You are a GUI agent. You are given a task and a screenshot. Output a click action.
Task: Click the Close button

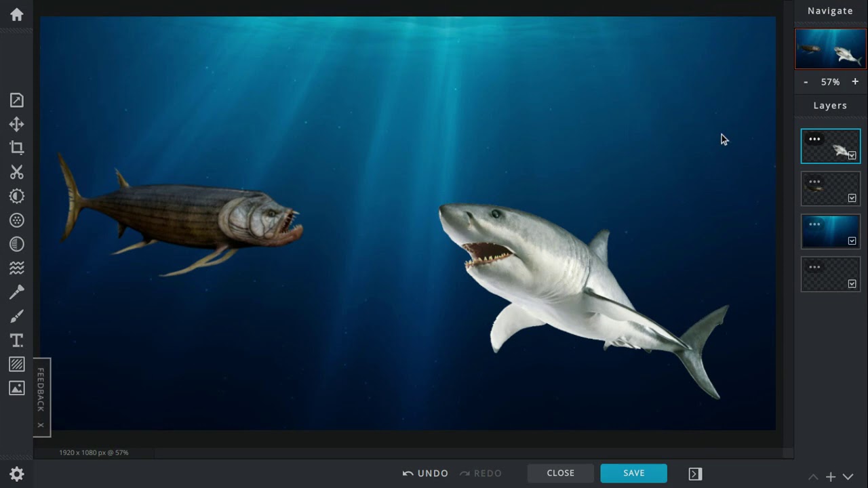tap(561, 473)
